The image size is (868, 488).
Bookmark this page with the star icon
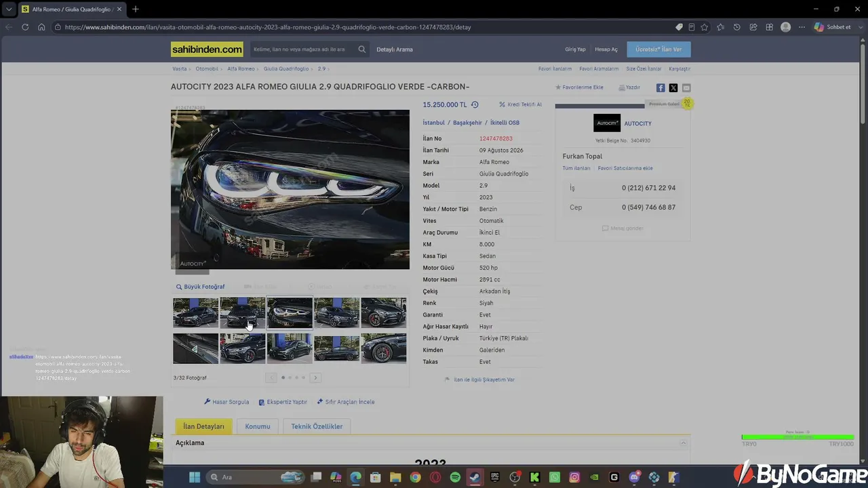(705, 27)
